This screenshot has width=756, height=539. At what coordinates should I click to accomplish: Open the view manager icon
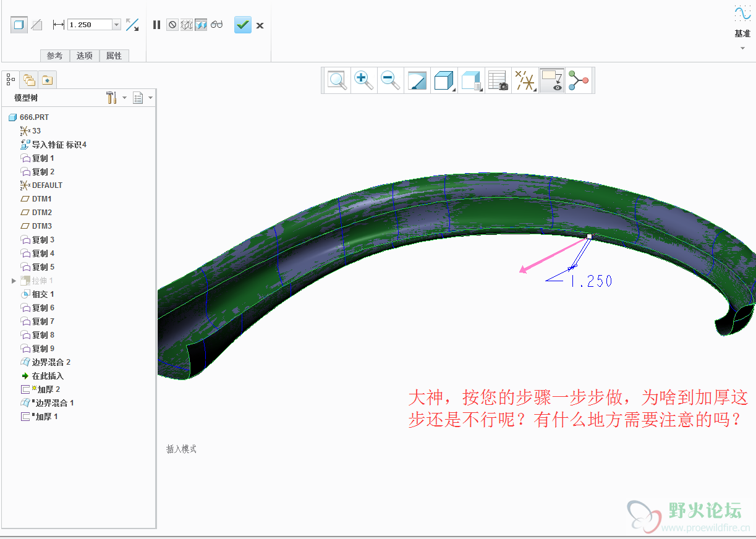pos(498,80)
